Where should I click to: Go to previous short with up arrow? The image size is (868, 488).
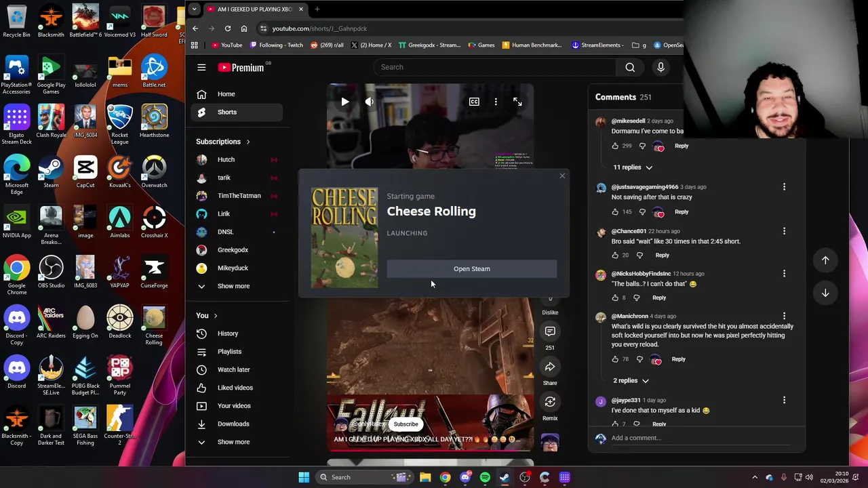(825, 260)
